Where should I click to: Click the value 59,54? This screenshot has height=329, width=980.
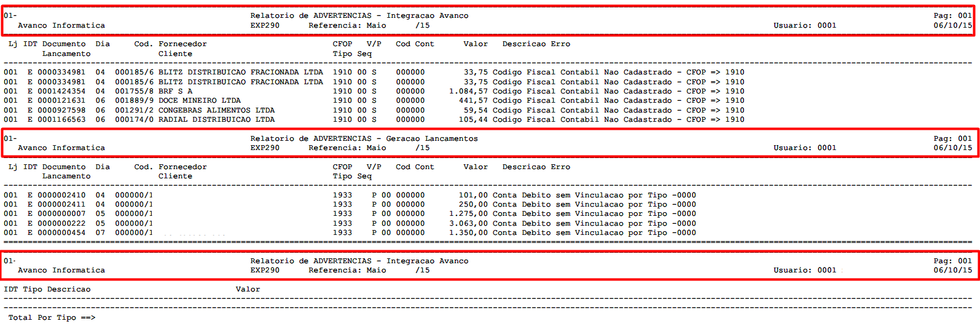[x=476, y=110]
